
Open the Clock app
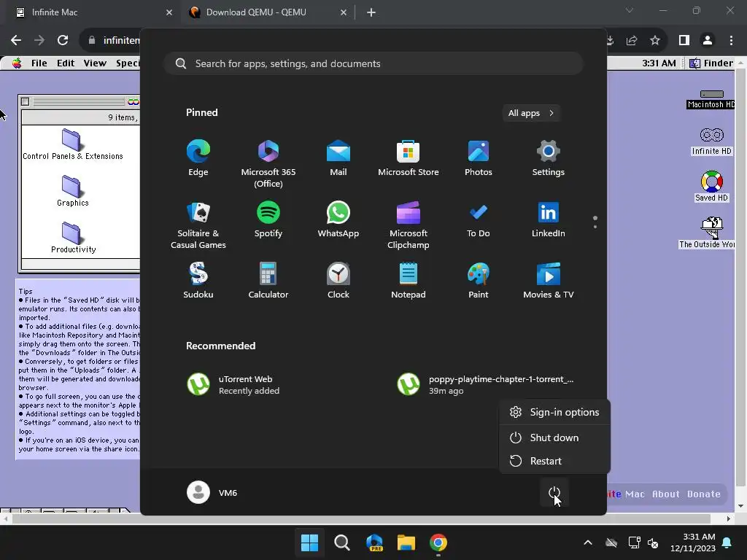pos(338,281)
